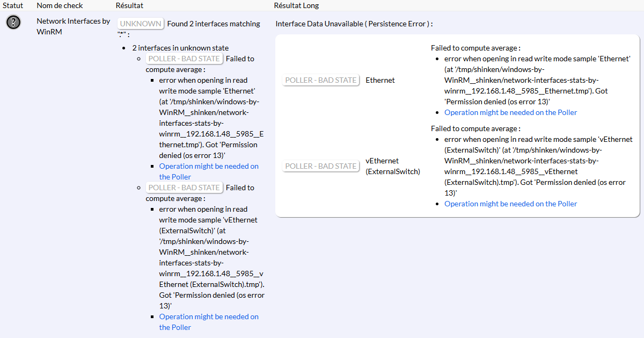Click the question-mark unknown status icon
The image size is (644, 338).
[13, 23]
